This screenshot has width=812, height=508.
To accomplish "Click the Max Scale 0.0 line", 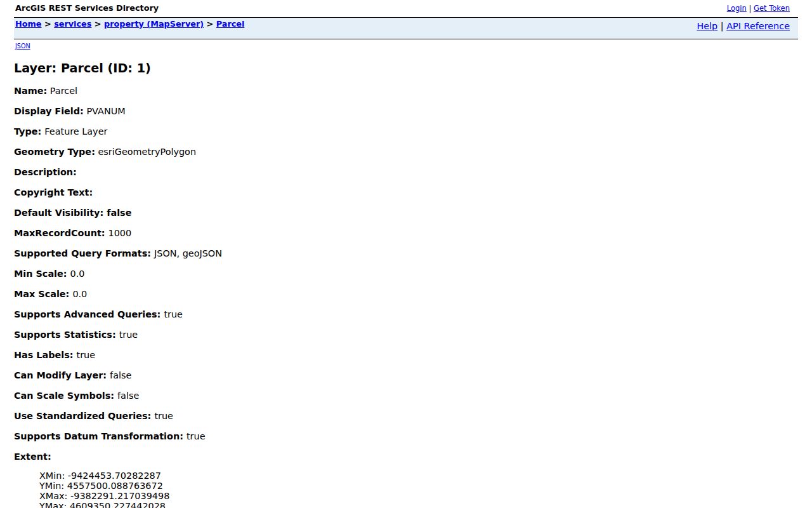I will click(51, 294).
